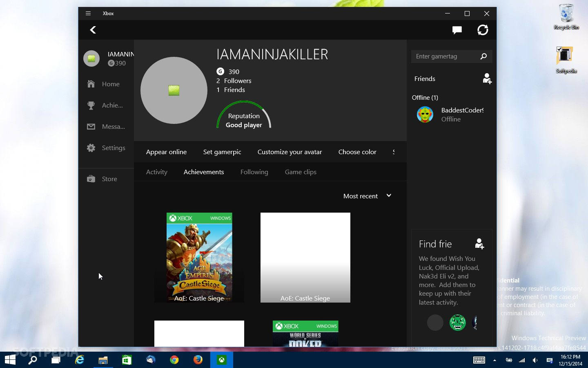Viewport: 588px width, 368px height.
Task: Switch to the Following tab
Action: 254,172
